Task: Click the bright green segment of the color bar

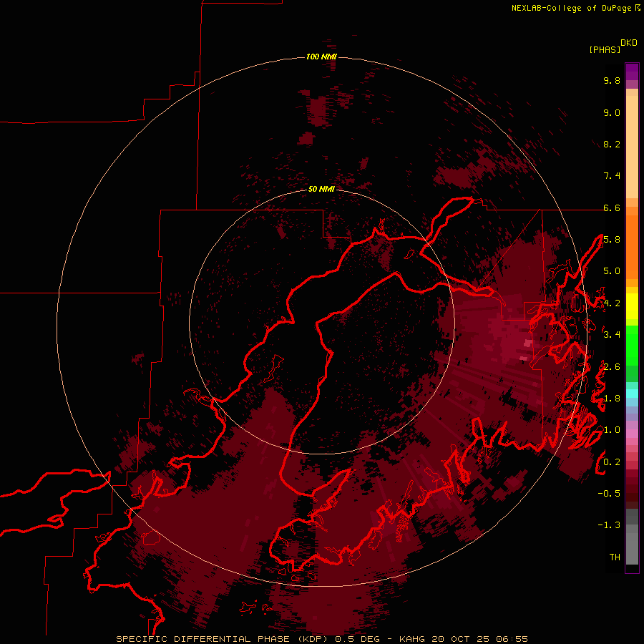Action: point(632,345)
